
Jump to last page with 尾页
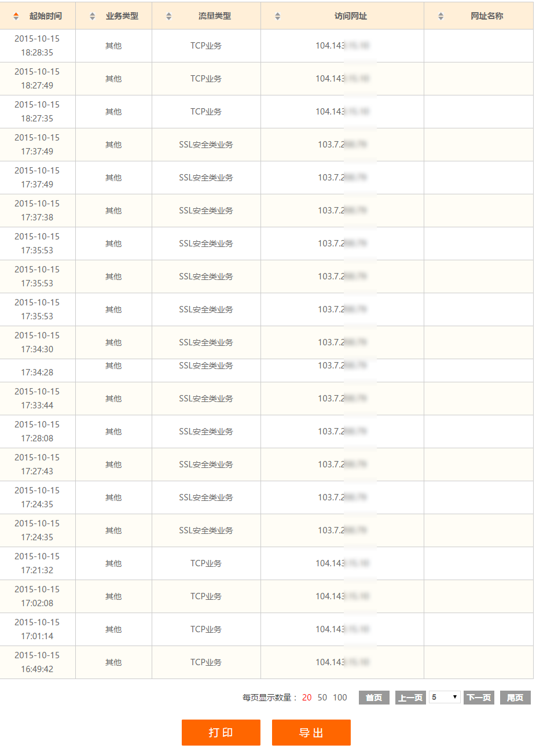(x=515, y=698)
